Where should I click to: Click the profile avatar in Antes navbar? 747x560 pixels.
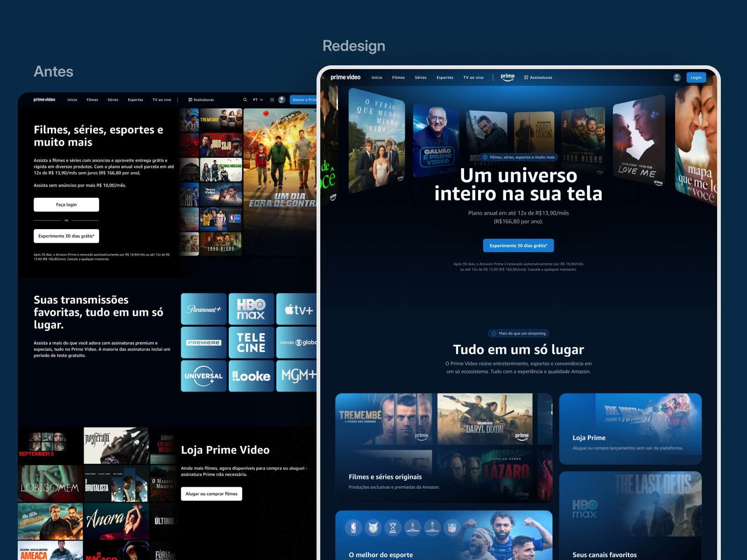coord(282,100)
